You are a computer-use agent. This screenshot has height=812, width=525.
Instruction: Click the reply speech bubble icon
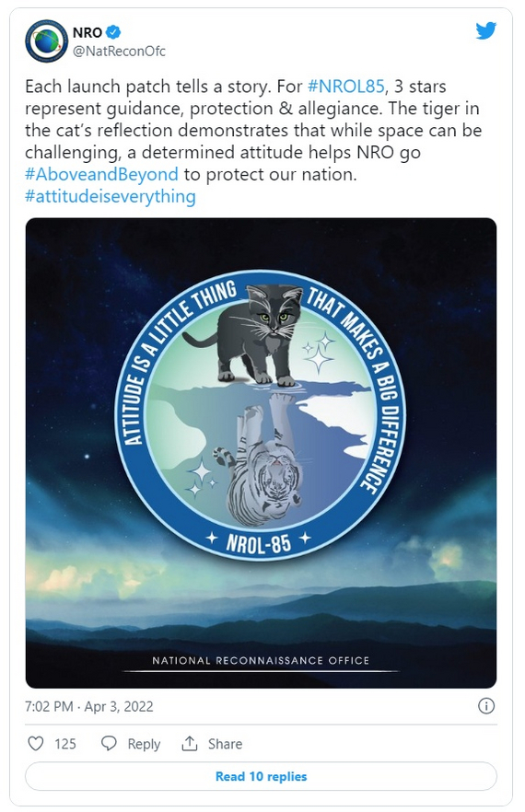tap(109, 744)
